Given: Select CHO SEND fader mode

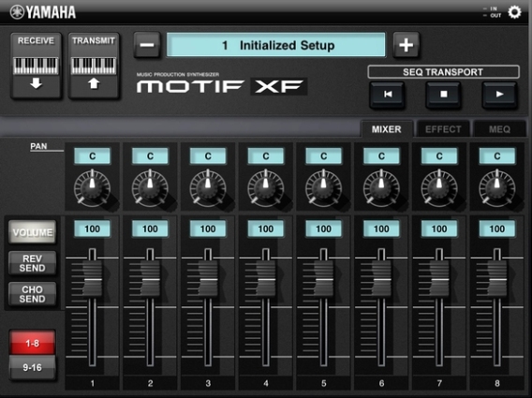Looking at the screenshot, I should (x=33, y=294).
